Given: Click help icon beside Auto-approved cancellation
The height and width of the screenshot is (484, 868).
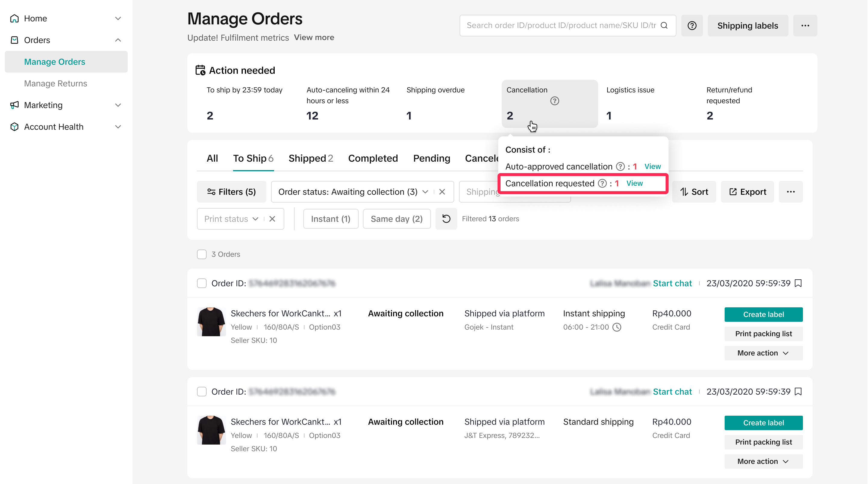Looking at the screenshot, I should coord(620,166).
